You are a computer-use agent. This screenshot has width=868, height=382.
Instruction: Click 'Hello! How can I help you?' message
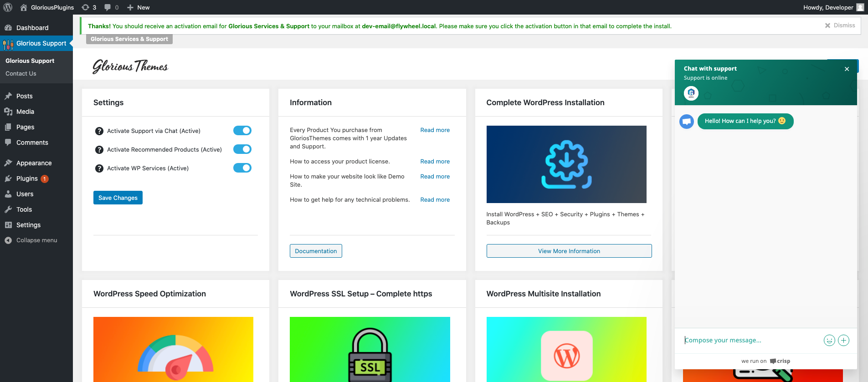(745, 121)
